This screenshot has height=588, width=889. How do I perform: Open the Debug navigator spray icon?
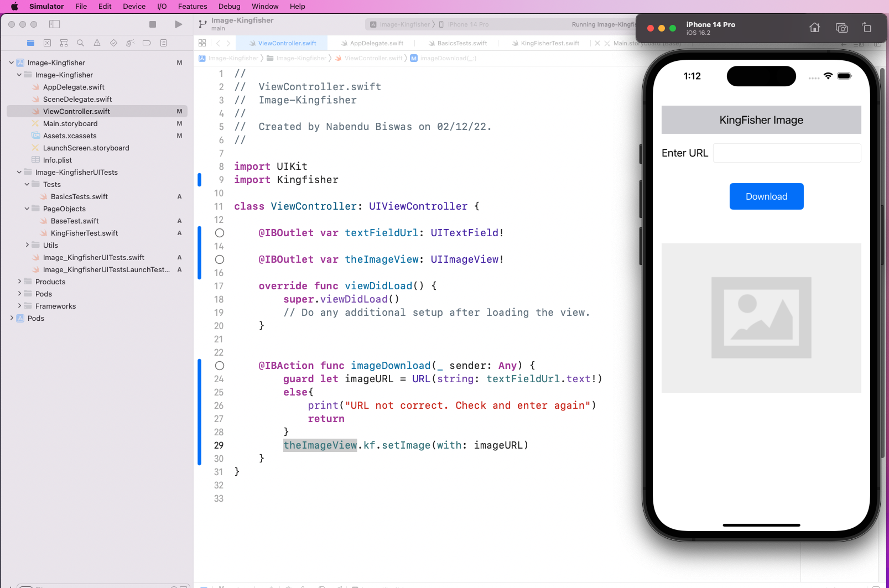[x=130, y=43]
